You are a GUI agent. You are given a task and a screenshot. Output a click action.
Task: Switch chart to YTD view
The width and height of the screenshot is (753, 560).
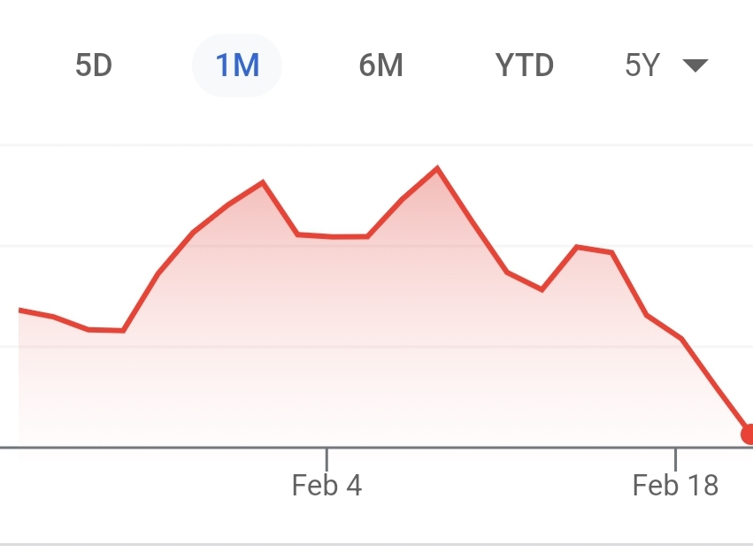click(525, 65)
